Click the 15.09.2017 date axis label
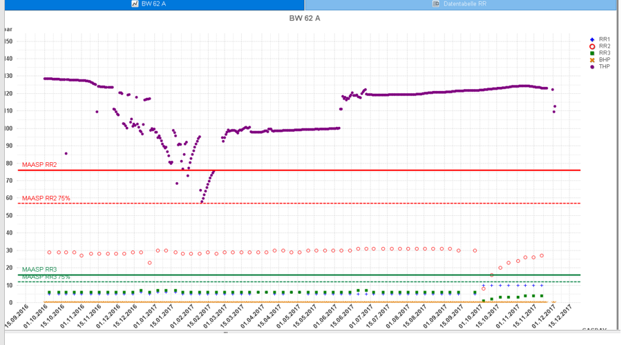This screenshot has height=345, width=644. coord(452,316)
